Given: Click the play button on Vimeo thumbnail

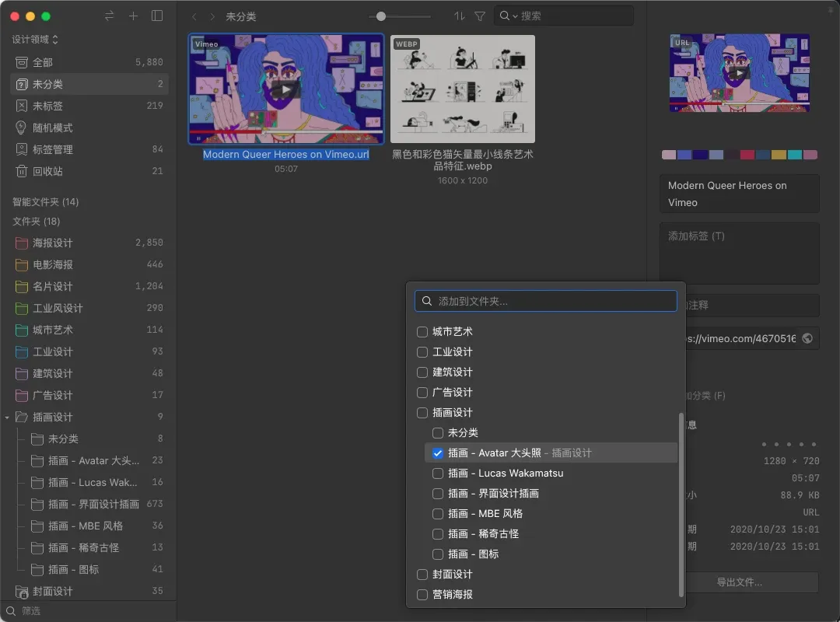Looking at the screenshot, I should click(x=285, y=89).
